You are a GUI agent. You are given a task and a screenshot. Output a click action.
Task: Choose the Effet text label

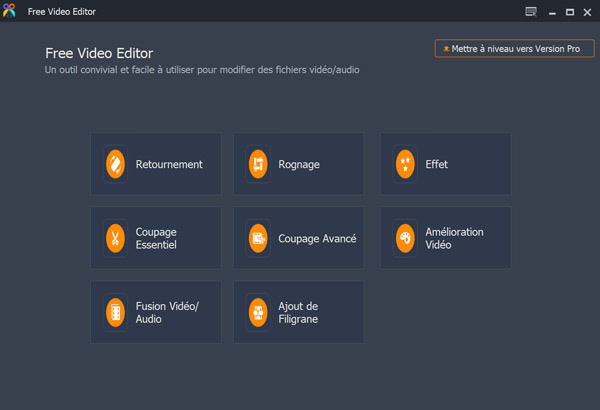pos(437,164)
